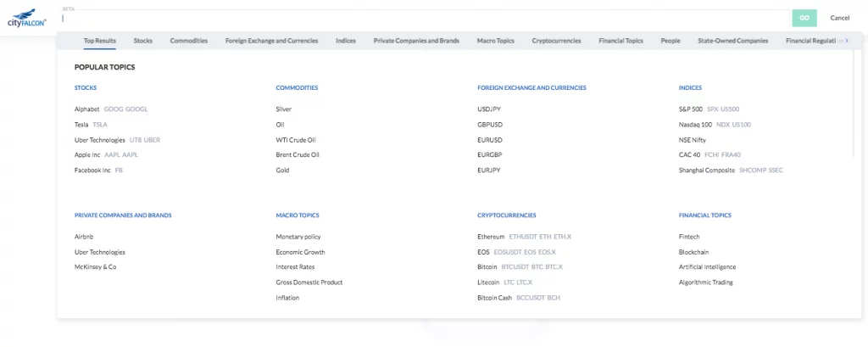
Task: Select the GBPUSD currency pair
Action: point(490,125)
